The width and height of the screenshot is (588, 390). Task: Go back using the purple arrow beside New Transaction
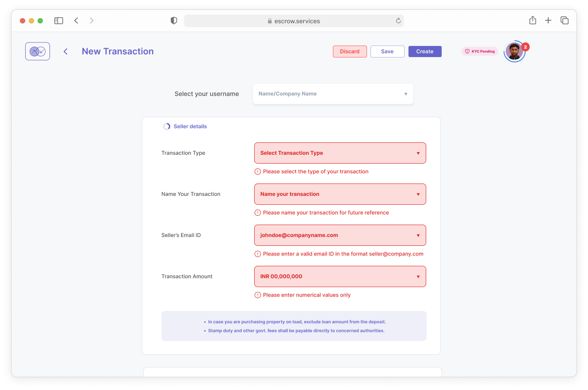pyautogui.click(x=65, y=51)
